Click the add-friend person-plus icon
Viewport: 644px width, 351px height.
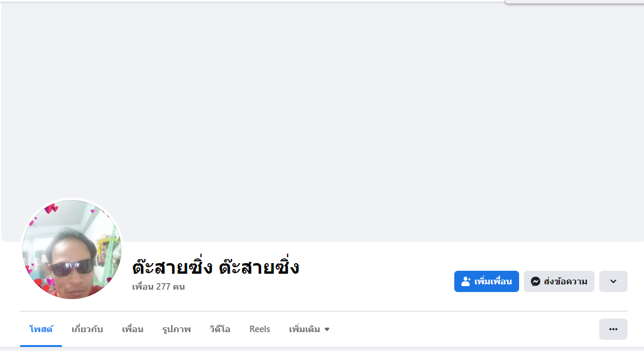[466, 281]
